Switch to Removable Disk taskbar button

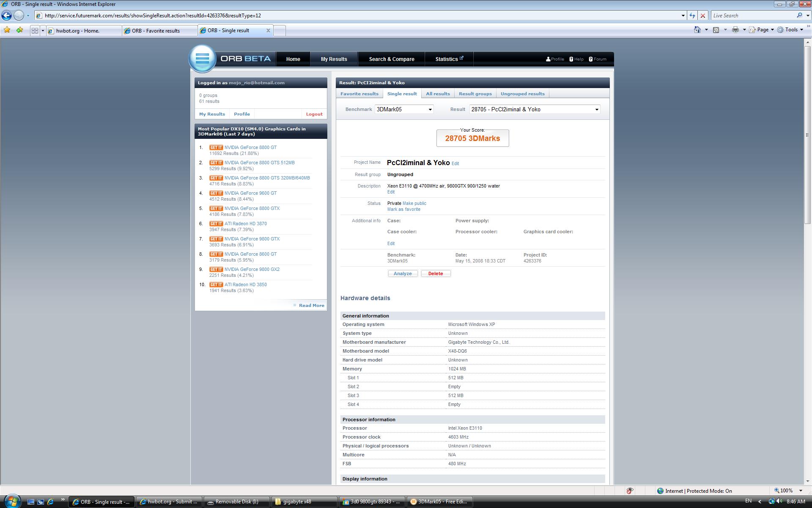236,502
